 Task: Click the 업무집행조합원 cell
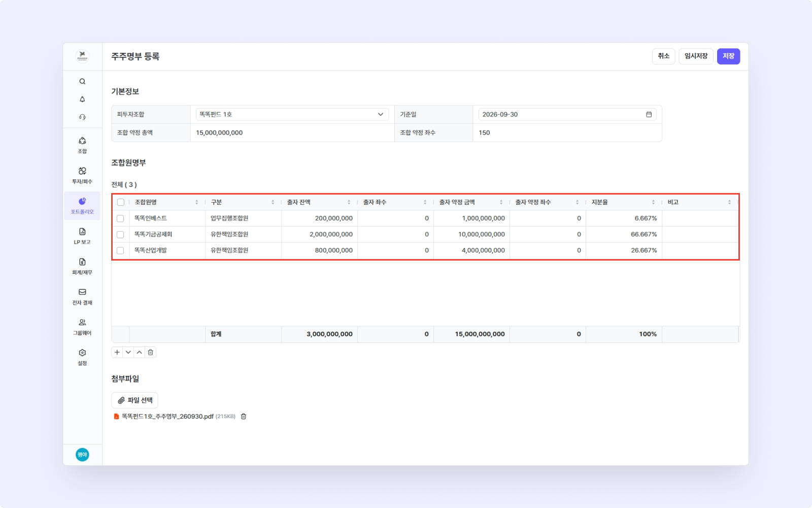click(244, 218)
